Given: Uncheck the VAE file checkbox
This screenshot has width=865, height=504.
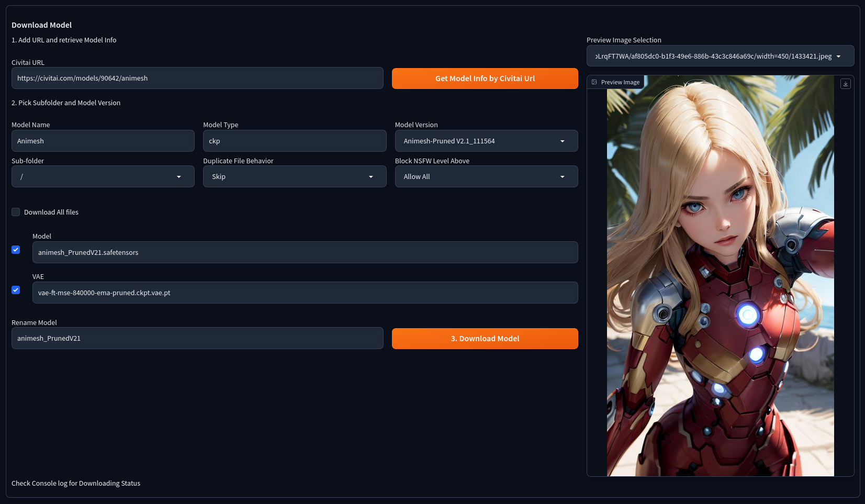Looking at the screenshot, I should (x=16, y=290).
